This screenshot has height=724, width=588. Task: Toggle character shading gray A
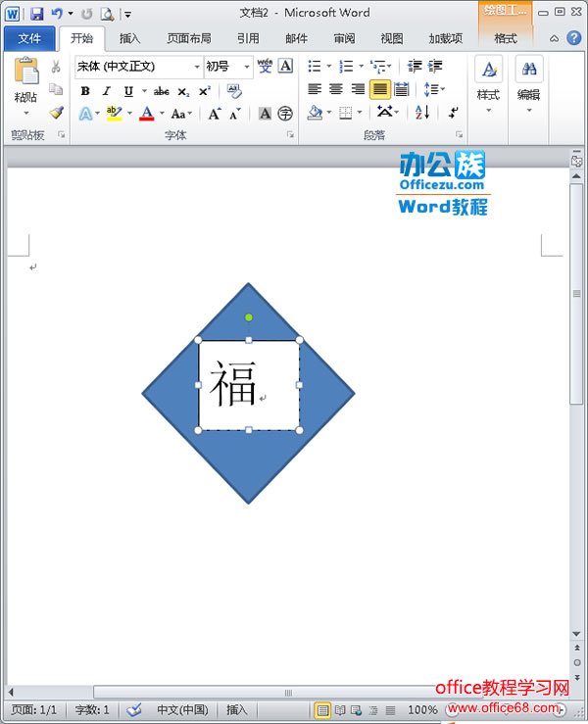pyautogui.click(x=265, y=113)
